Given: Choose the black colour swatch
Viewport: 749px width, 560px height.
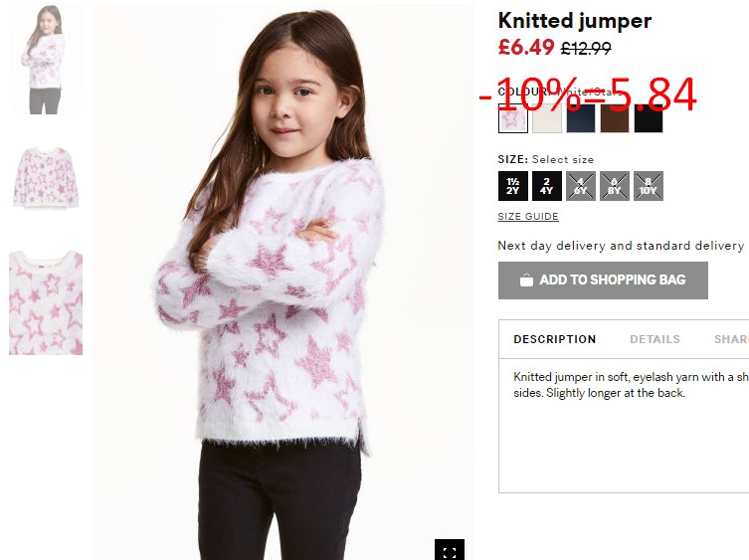Looking at the screenshot, I should click(649, 118).
